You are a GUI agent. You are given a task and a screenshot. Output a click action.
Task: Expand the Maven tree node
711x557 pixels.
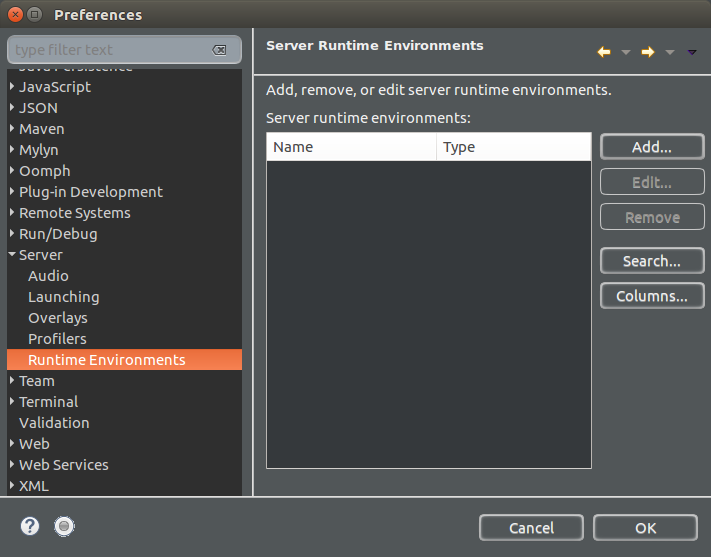pyautogui.click(x=12, y=129)
